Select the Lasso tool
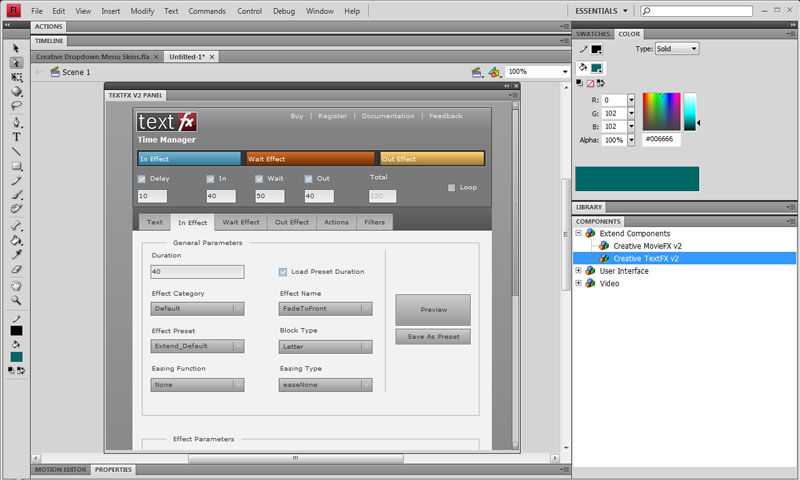Image resolution: width=800 pixels, height=480 pixels. 16,106
